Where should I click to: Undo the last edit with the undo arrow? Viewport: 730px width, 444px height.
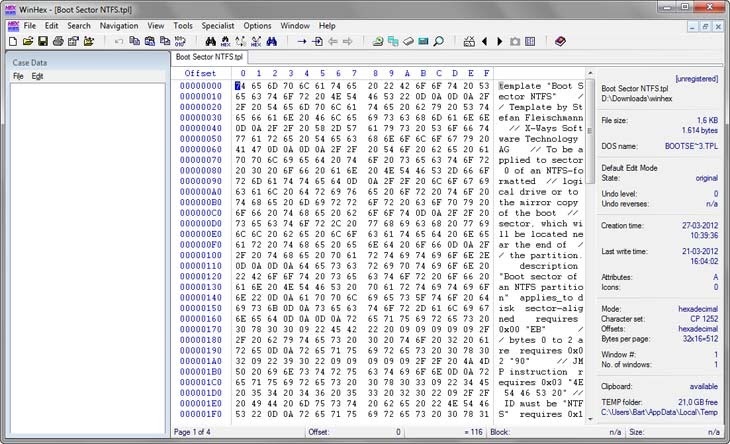point(119,41)
